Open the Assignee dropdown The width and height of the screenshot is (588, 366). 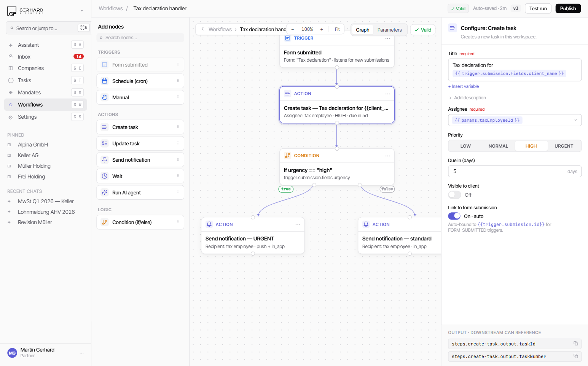coord(515,120)
